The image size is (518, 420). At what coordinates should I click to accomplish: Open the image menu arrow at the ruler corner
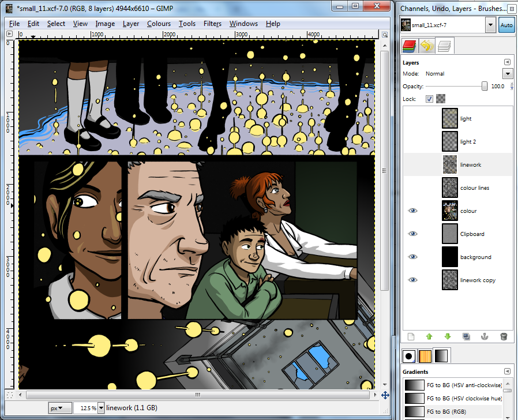(10, 34)
